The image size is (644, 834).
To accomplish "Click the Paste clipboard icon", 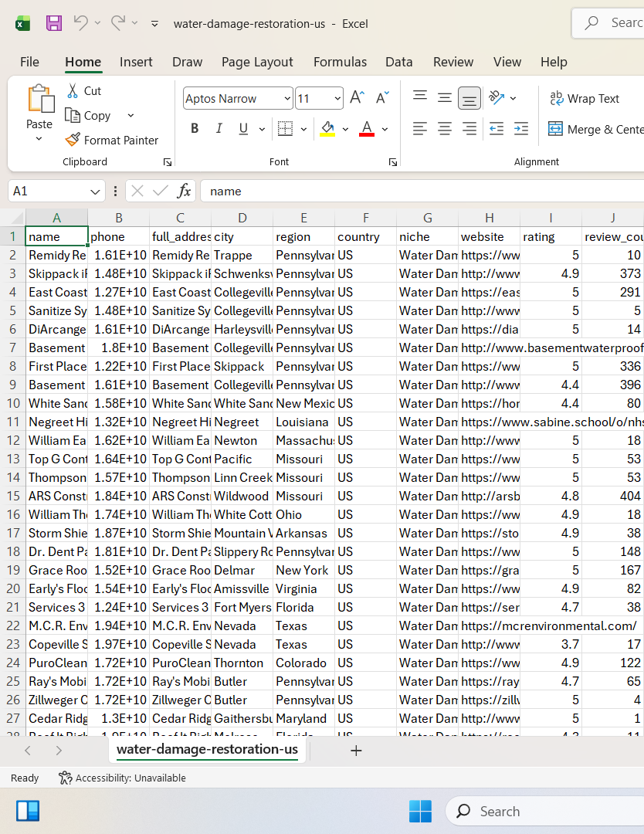I will [41, 100].
